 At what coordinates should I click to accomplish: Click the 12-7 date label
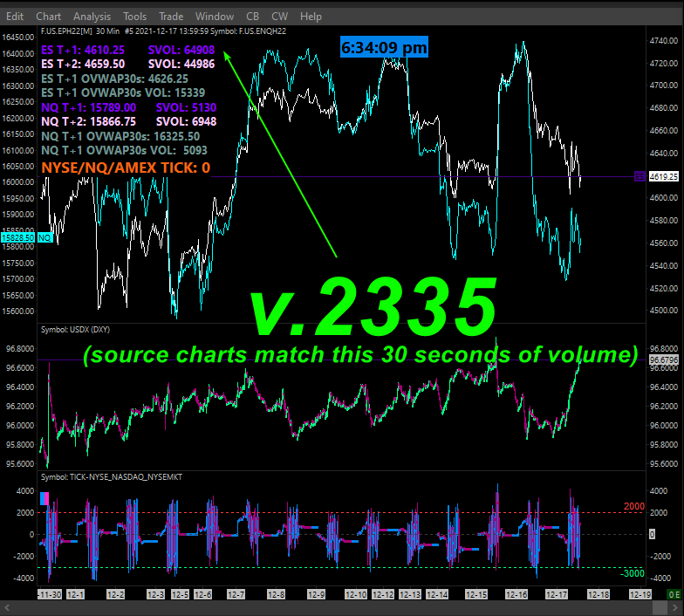[x=236, y=594]
